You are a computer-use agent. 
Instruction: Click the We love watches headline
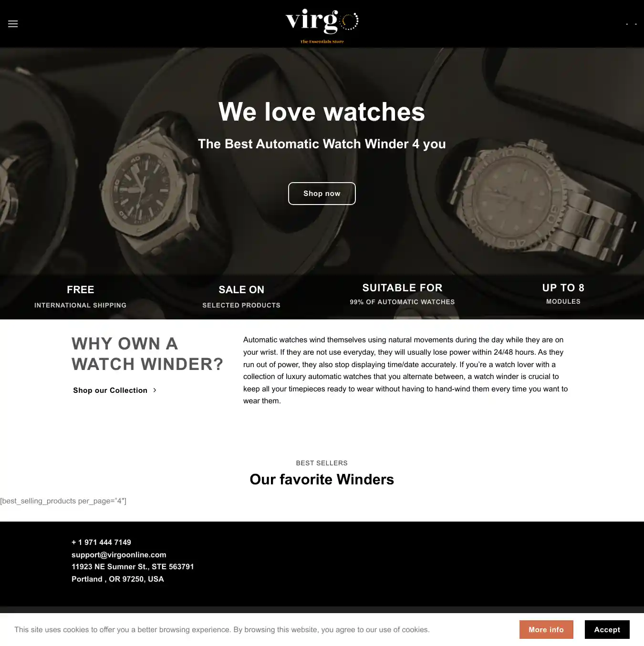(x=322, y=112)
